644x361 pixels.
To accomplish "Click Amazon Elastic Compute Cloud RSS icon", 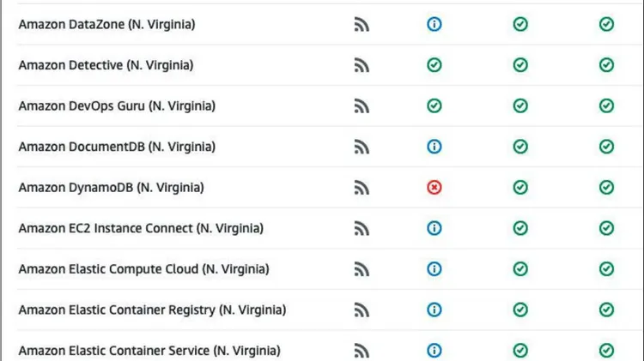I will (361, 269).
